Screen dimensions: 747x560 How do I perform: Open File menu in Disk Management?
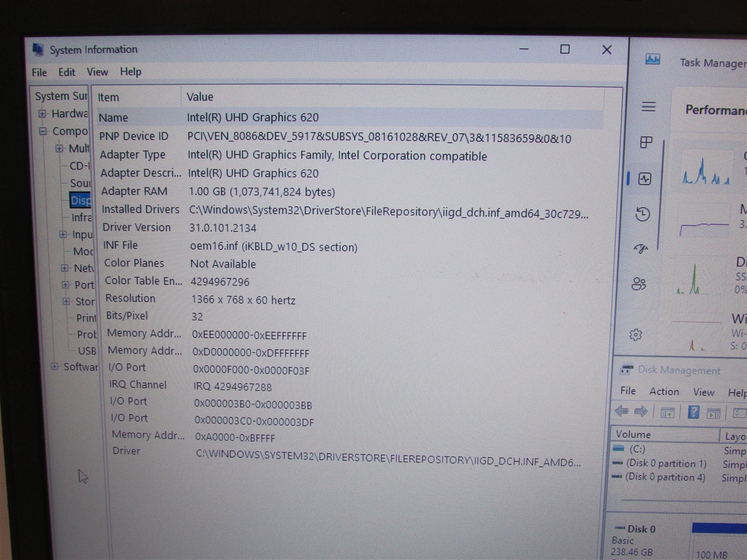[x=628, y=391]
